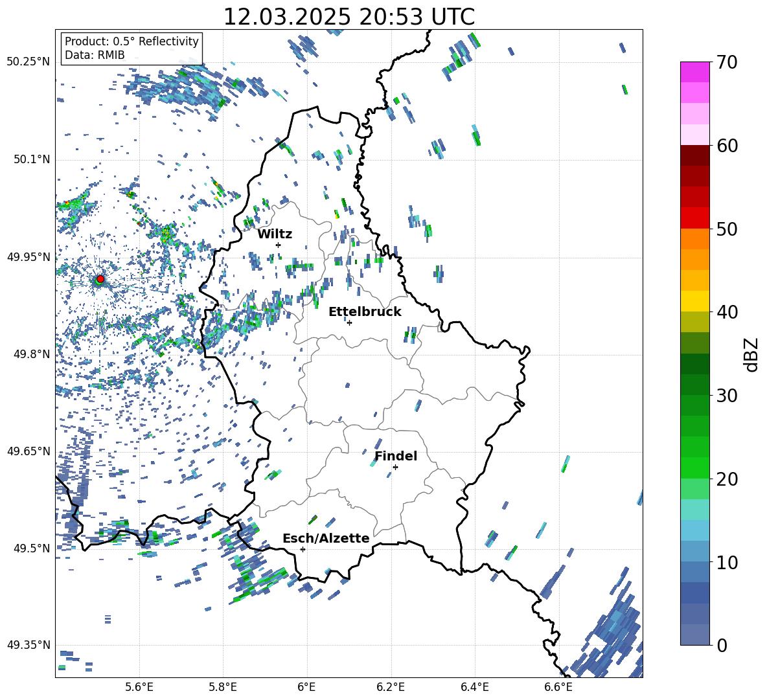The height and width of the screenshot is (700, 767).
Task: Click the 6.2°E longitude label
Action: click(x=391, y=687)
